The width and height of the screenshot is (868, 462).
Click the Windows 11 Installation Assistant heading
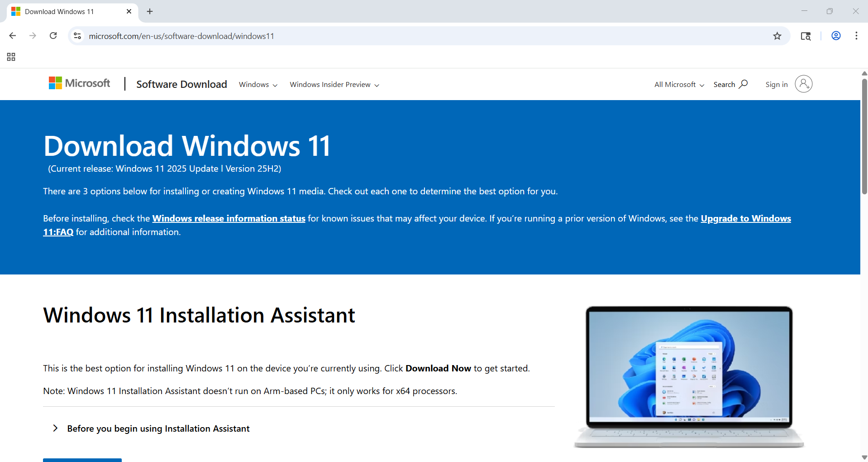point(199,315)
